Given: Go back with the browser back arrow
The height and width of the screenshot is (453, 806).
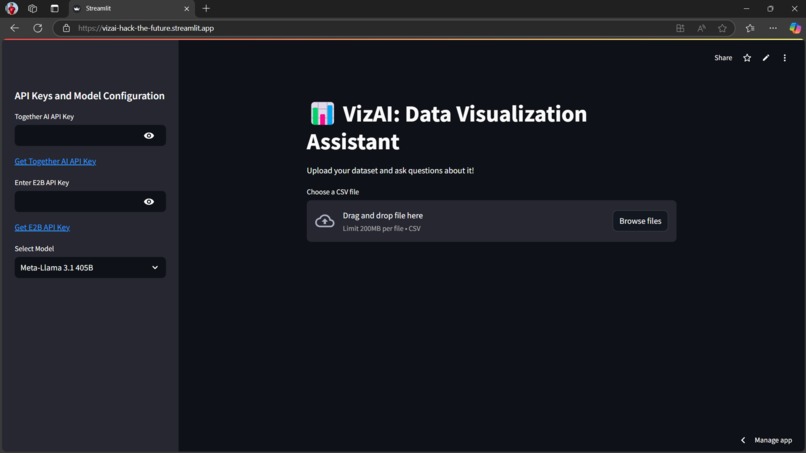Looking at the screenshot, I should (x=14, y=28).
